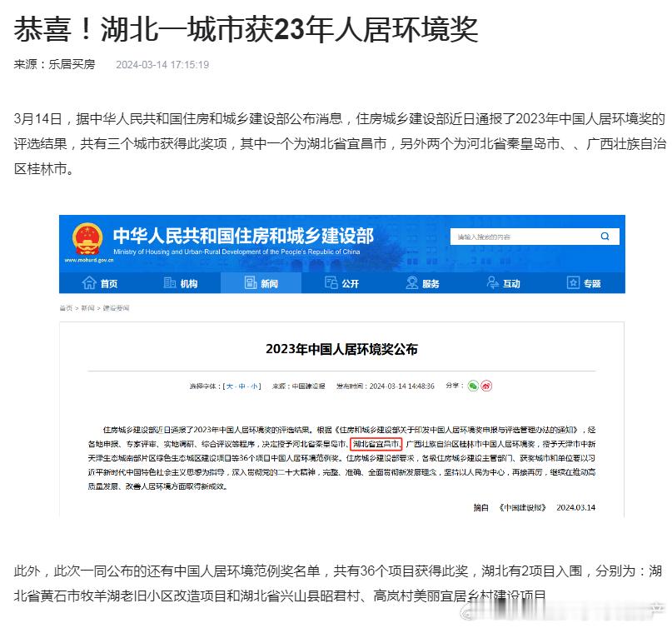Click the highlighted 湖北省宜昌市 text

click(376, 444)
